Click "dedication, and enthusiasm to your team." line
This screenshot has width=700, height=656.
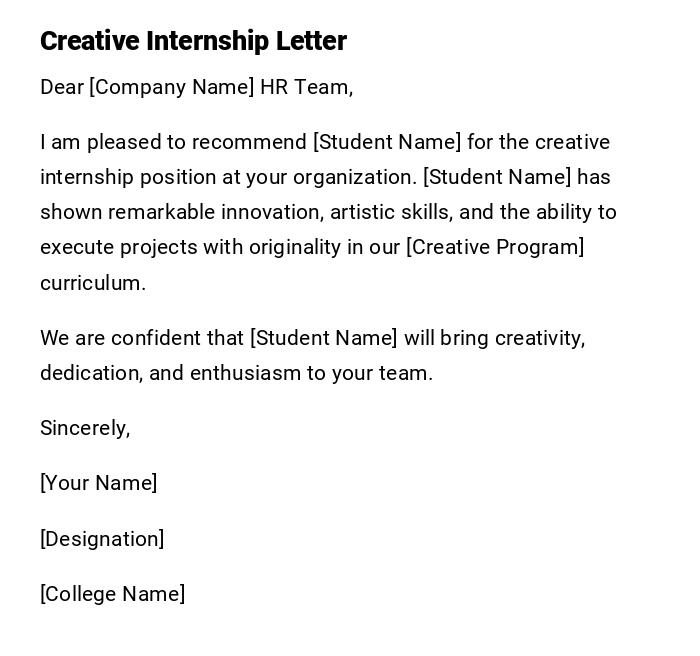tap(236, 373)
